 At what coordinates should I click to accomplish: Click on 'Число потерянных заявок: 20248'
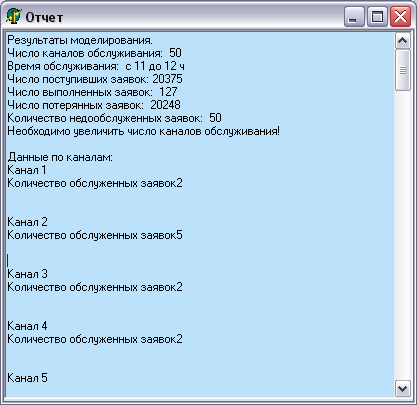click(94, 105)
